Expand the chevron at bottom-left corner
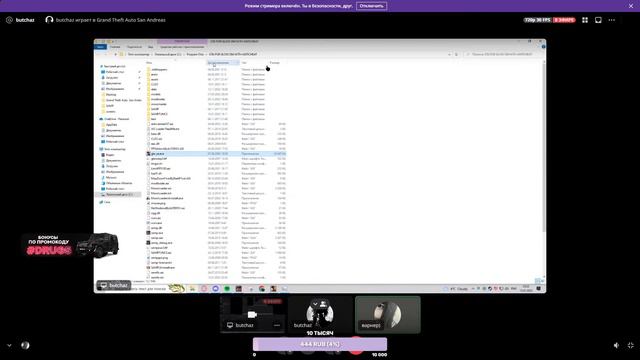The height and width of the screenshot is (360, 640). click(9, 345)
